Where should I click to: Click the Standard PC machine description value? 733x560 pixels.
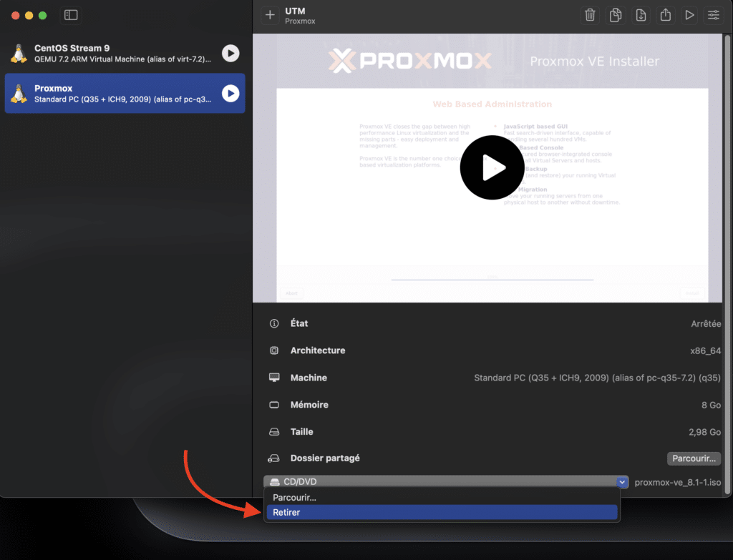598,378
